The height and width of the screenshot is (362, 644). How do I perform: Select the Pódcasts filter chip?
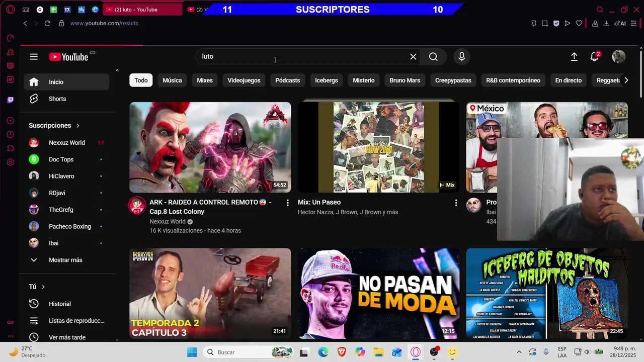point(288,80)
